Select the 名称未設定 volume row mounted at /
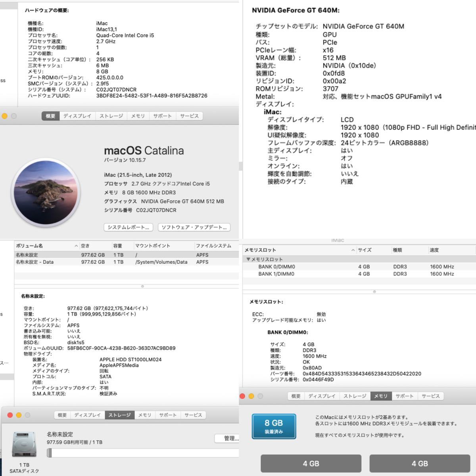The image size is (476, 476). pos(127,255)
